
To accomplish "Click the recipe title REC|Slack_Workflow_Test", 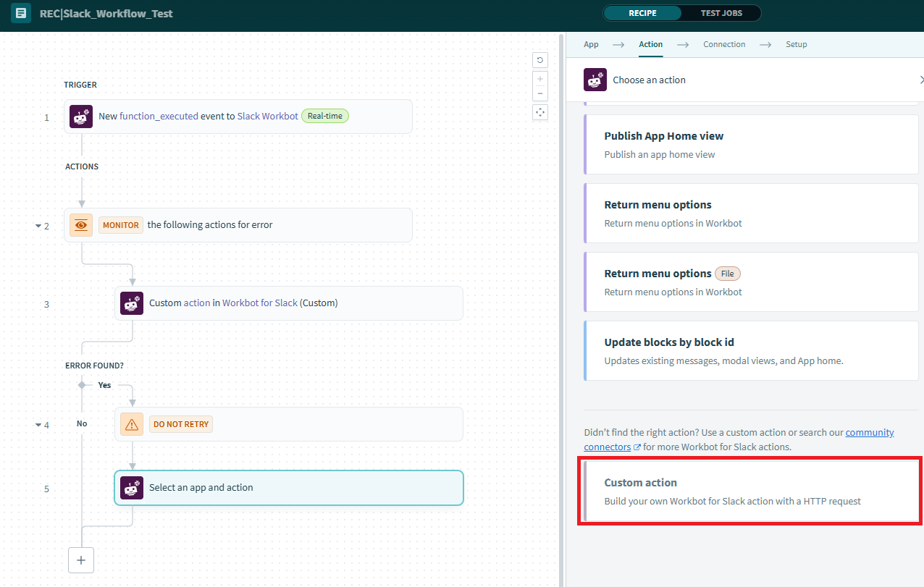I will [x=106, y=13].
